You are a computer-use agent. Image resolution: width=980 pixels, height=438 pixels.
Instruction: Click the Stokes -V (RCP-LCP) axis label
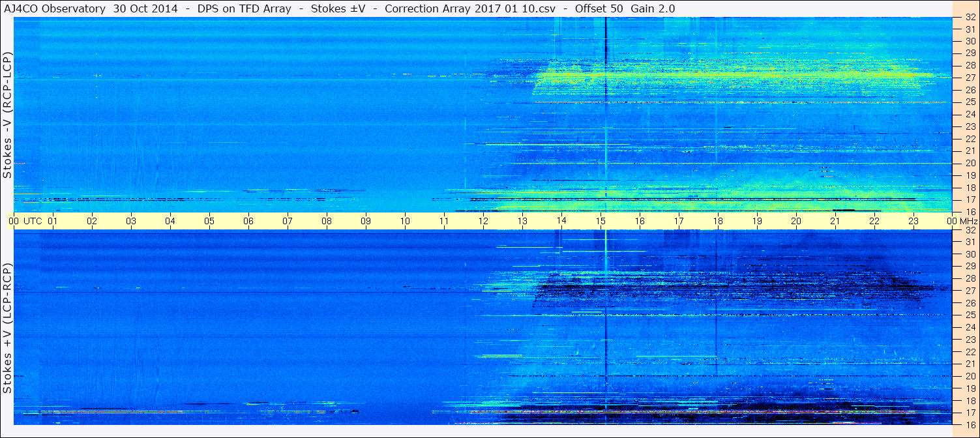point(7,116)
